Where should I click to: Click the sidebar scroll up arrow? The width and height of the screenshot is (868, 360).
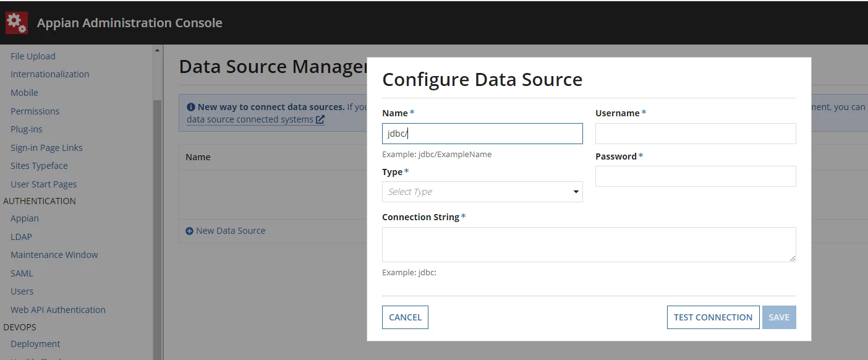157,50
